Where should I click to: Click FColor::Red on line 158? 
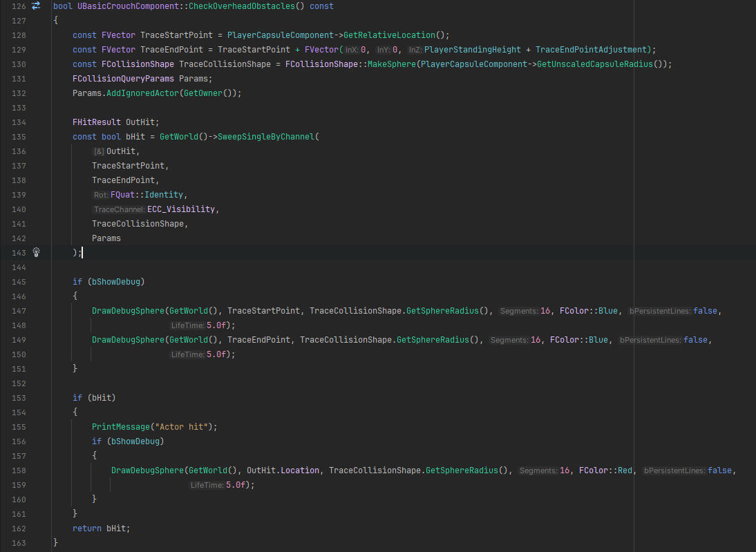click(x=606, y=470)
